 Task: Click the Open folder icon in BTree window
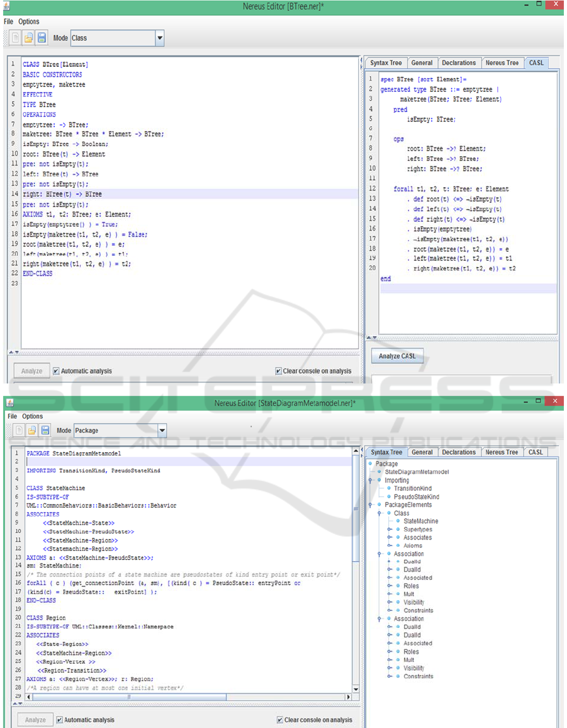(x=28, y=38)
